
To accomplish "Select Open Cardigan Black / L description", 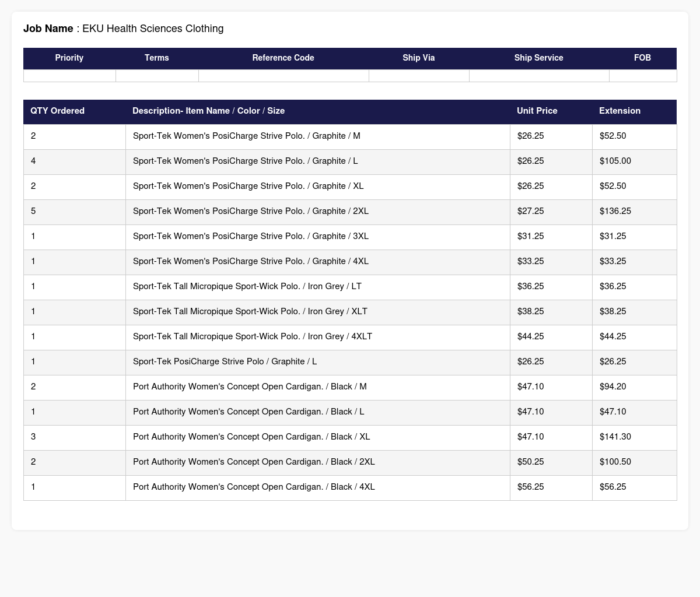I will point(249,412).
